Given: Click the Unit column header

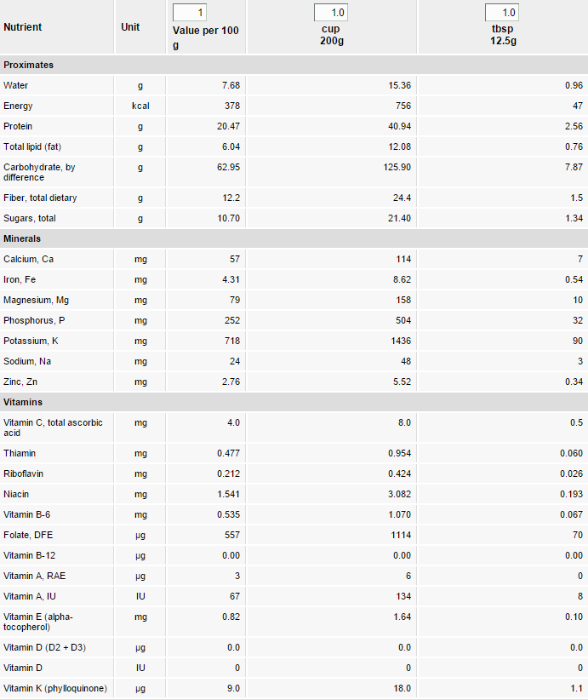Looking at the screenshot, I should tap(130, 27).
